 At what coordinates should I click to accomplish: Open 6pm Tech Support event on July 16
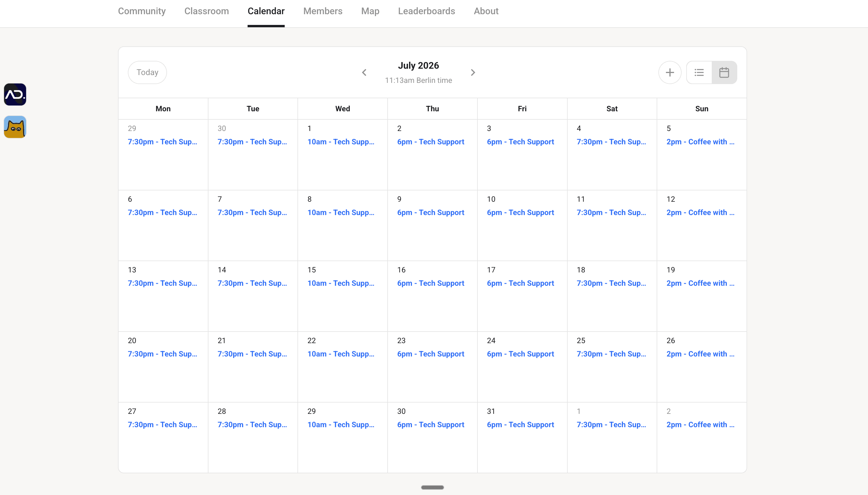pos(431,283)
